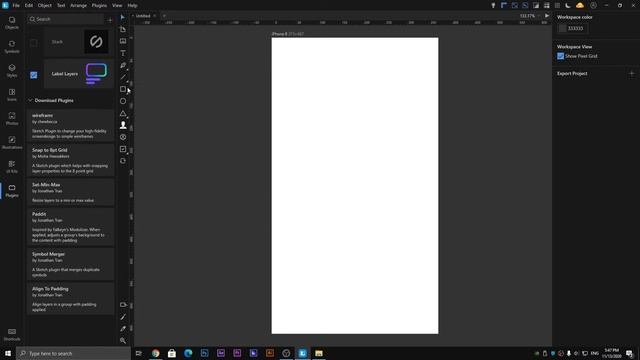Image resolution: width=640 pixels, height=360 pixels.
Task: Open the user account icon
Action: click(x=593, y=5)
